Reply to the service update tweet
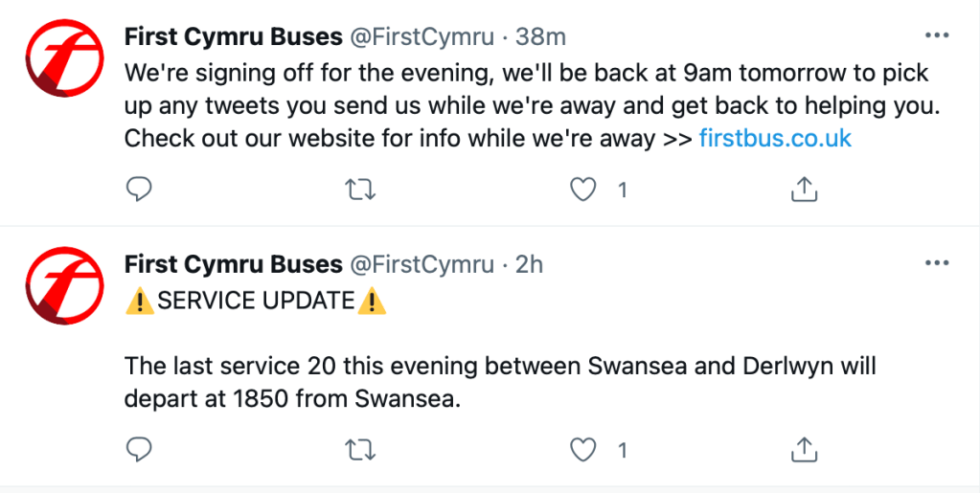The height and width of the screenshot is (493, 980). pos(140,448)
